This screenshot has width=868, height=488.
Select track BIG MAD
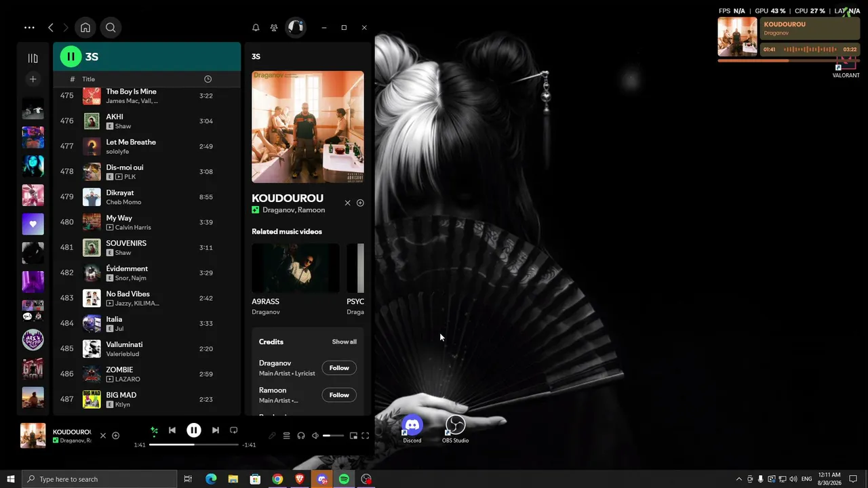(147, 399)
